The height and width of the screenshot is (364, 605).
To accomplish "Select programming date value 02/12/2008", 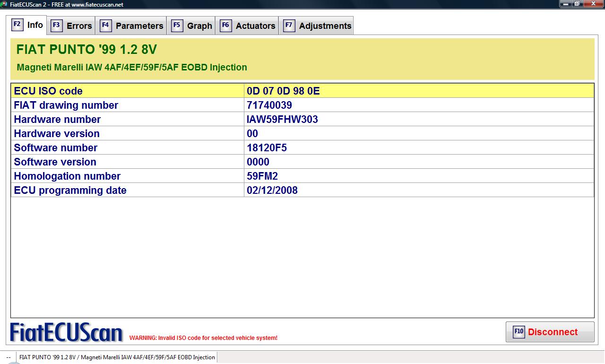I will point(272,190).
